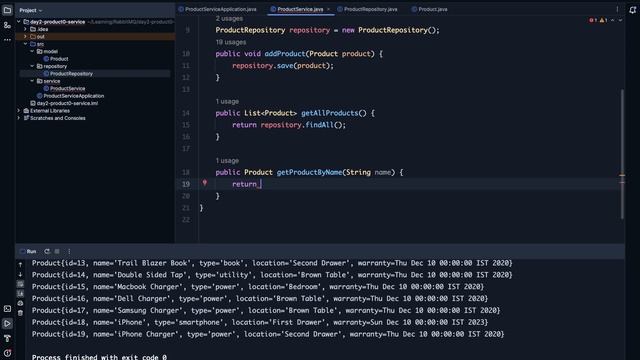The height and width of the screenshot is (360, 640).
Task: Stop the running process button
Action: [x=57, y=251]
